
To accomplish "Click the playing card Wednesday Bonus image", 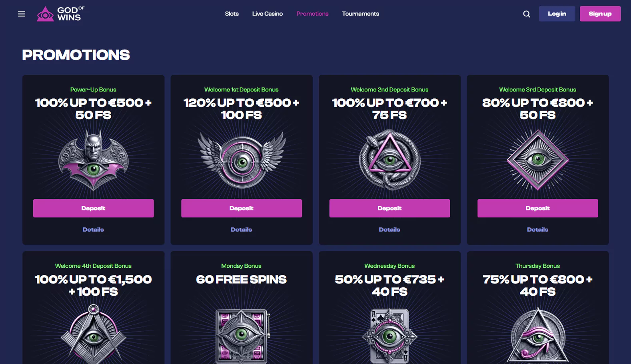I will pos(389,336).
